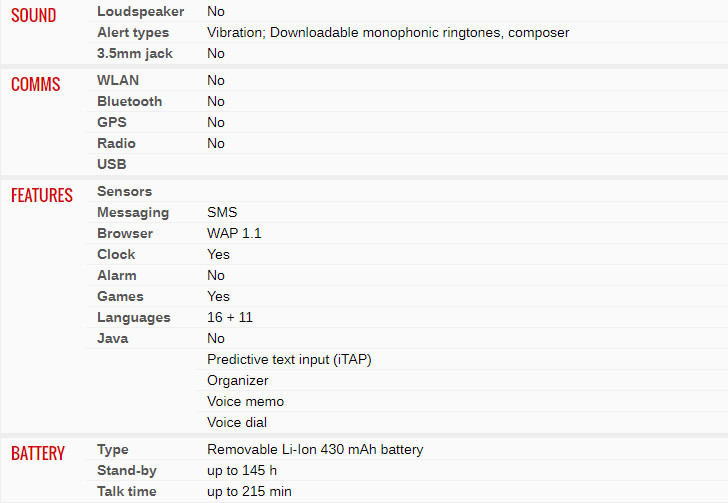
Task: Click the Radio label
Action: [116, 143]
